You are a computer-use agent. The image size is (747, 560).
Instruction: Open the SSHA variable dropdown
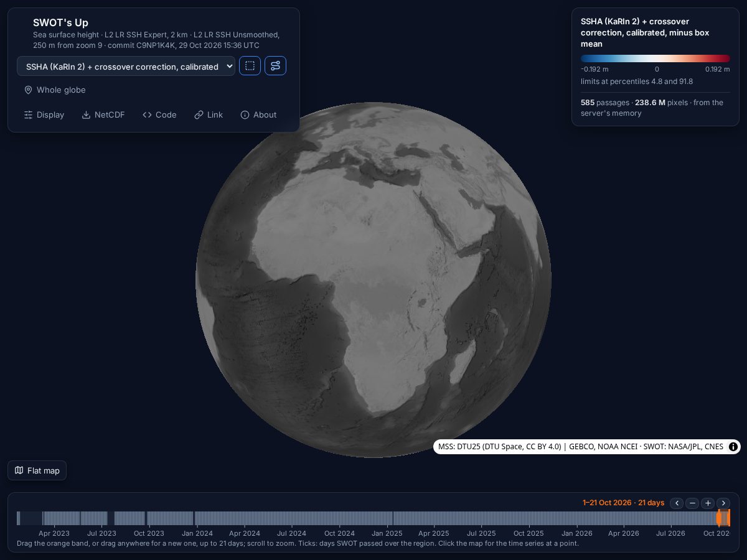click(x=126, y=66)
